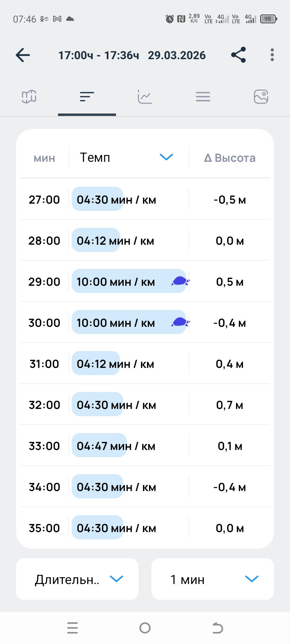Switch to the map tab icon
This screenshot has width=290, height=644.
(x=29, y=97)
